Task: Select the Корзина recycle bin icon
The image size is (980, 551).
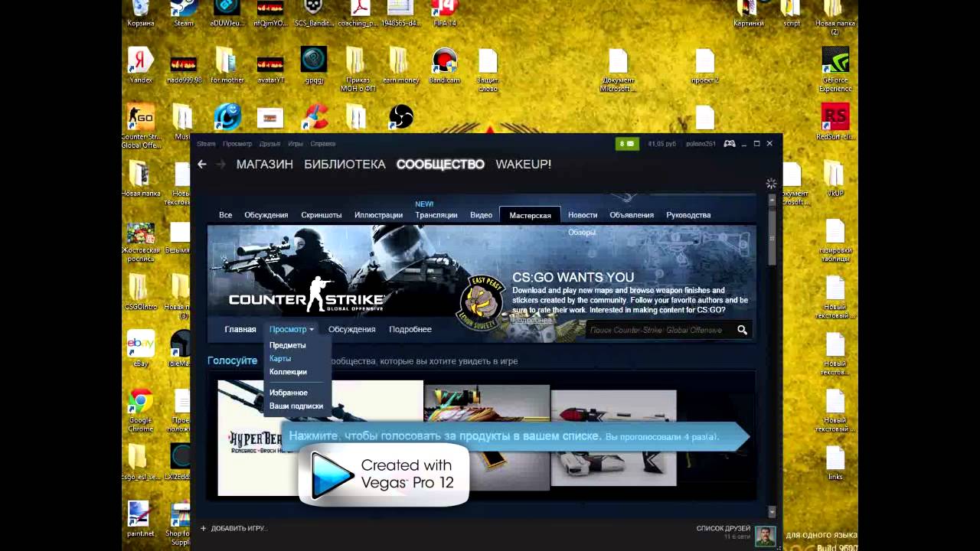Action: (x=141, y=14)
